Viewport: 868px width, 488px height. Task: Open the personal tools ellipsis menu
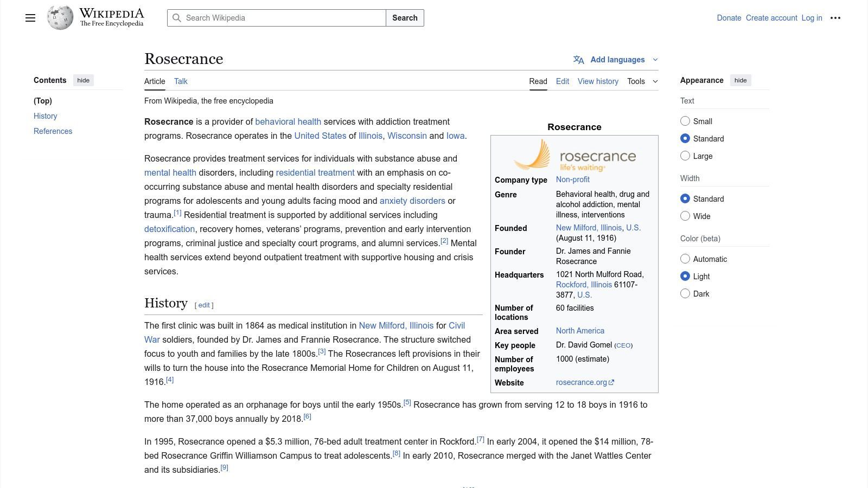click(x=835, y=18)
